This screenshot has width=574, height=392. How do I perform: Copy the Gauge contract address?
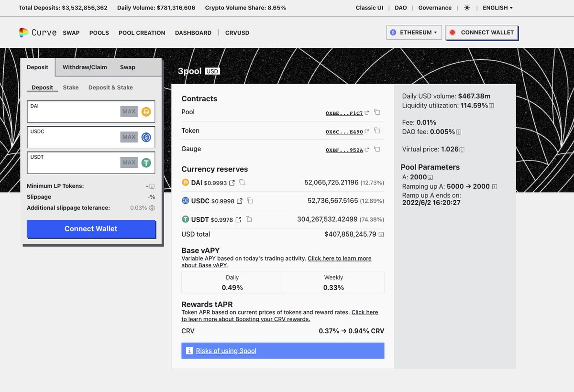point(377,149)
